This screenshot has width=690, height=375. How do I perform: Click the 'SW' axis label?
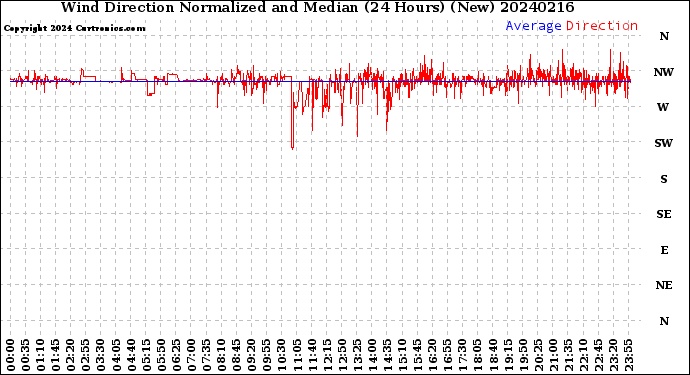[x=664, y=143]
